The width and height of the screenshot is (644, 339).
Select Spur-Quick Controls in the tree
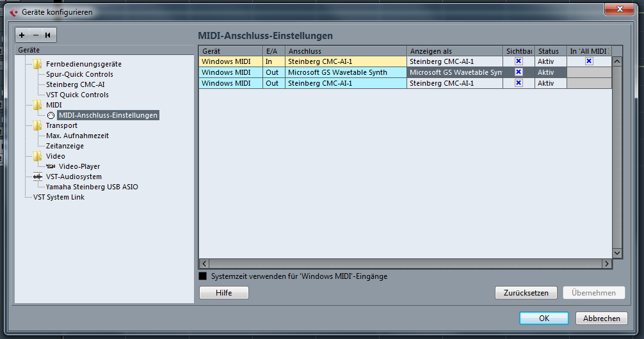79,74
